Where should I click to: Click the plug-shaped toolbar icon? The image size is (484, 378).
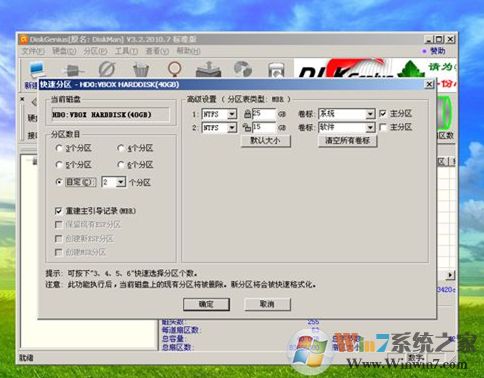pyautogui.click(x=73, y=70)
